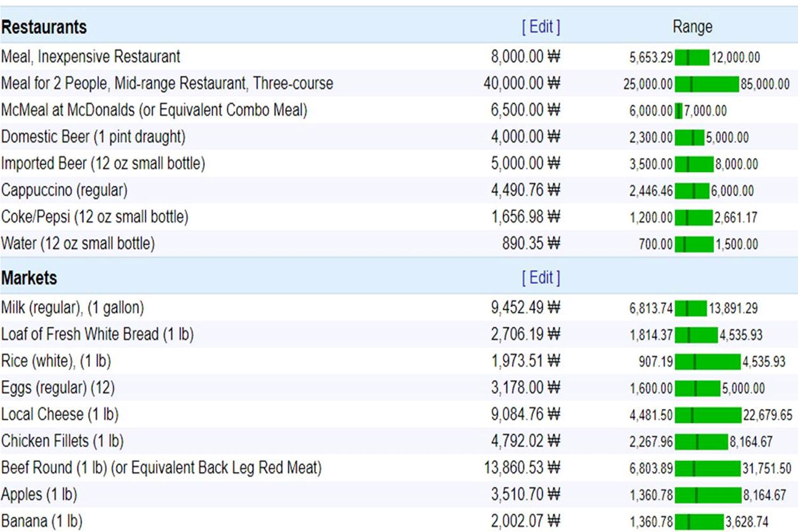This screenshot has width=798, height=532.
Task: Click 'Rice (white), (1 lb)' label
Action: [x=56, y=361]
